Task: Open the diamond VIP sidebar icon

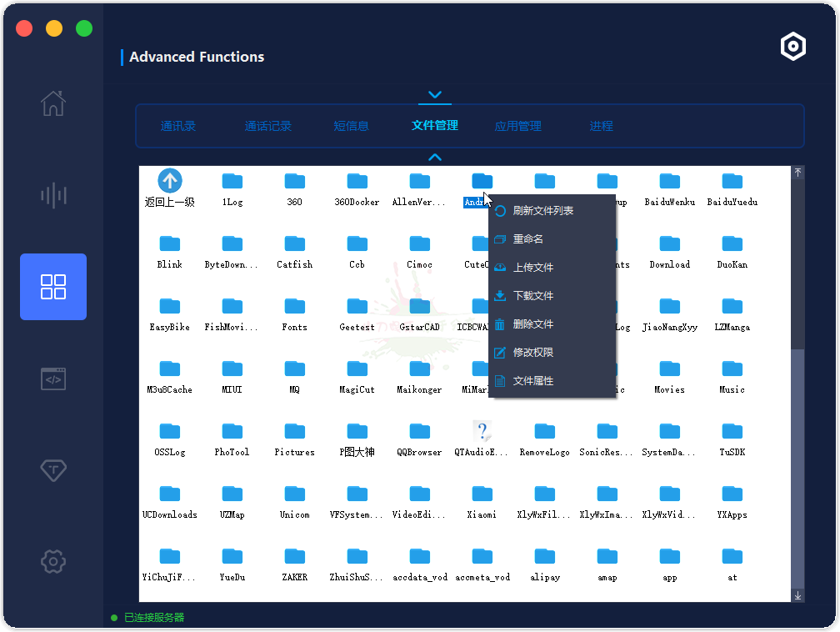Action: click(53, 470)
